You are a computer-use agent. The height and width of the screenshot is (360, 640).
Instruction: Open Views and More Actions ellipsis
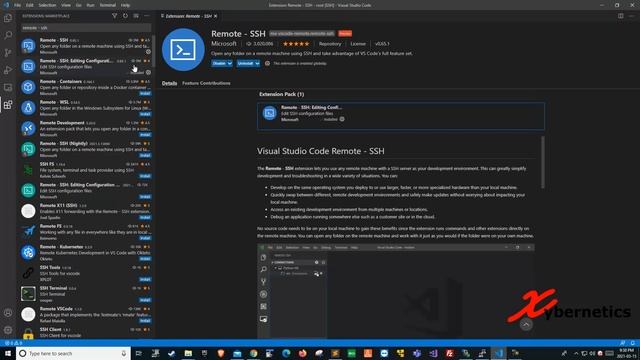(x=147, y=16)
